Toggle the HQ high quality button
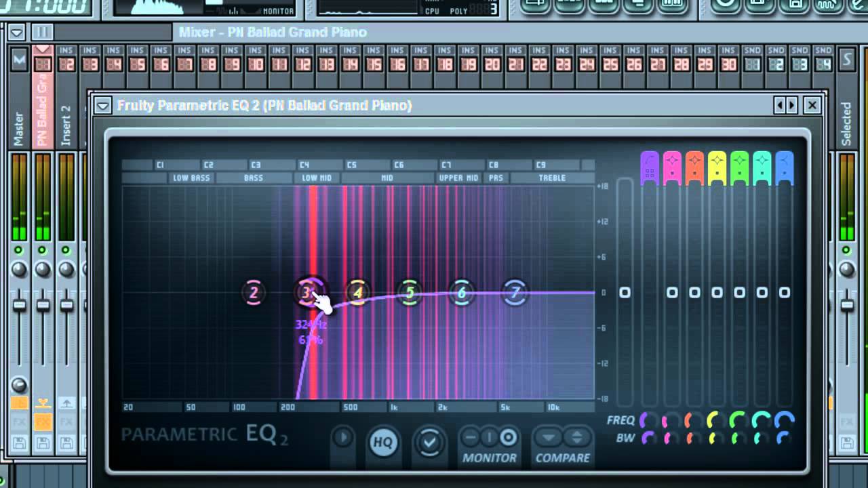Viewport: 868px width, 488px height. click(383, 443)
